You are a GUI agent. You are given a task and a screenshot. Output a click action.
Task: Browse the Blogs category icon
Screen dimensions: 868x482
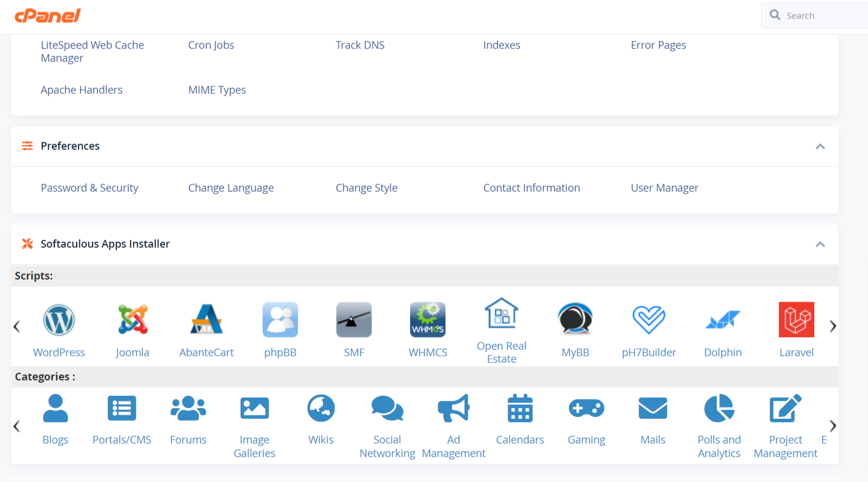click(x=55, y=408)
